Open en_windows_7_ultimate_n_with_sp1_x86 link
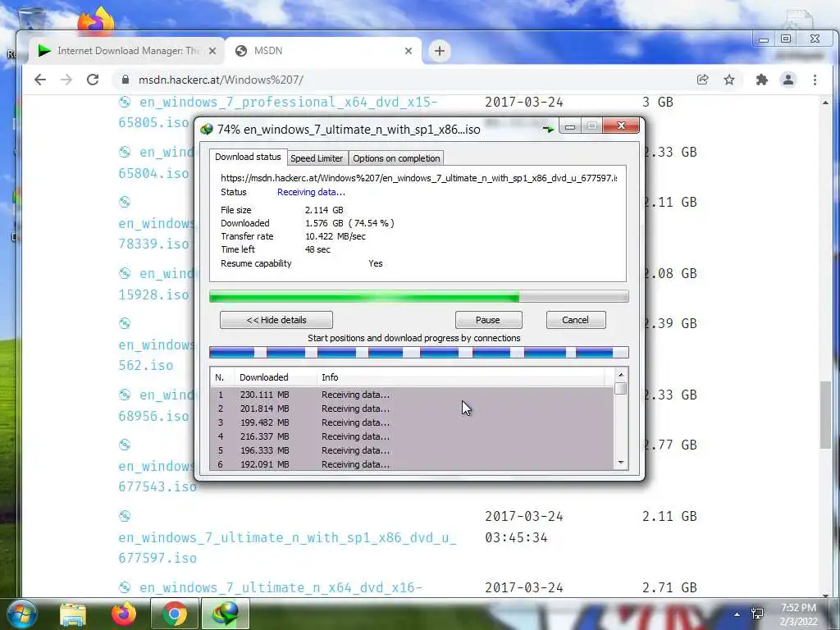The image size is (840, 630). pyautogui.click(x=287, y=547)
